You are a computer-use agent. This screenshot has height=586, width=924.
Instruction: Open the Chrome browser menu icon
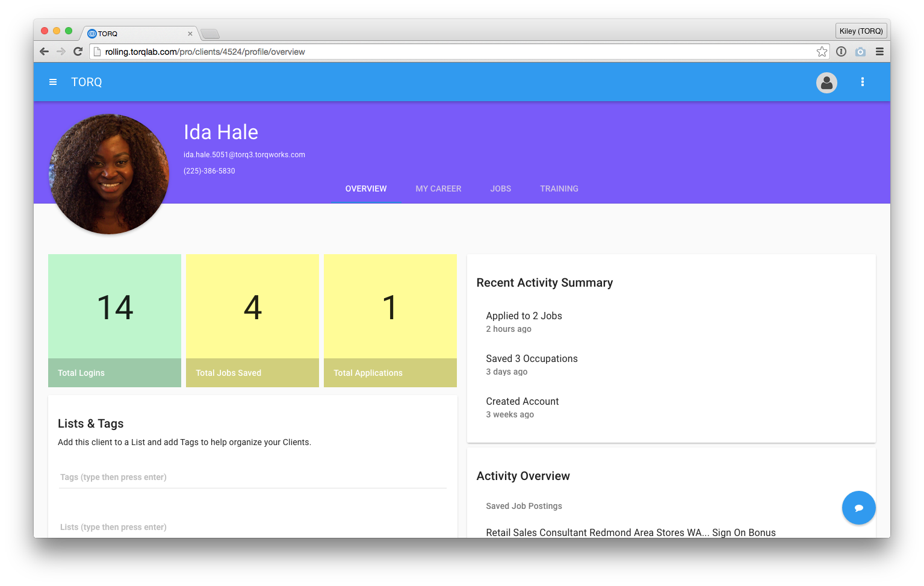(879, 52)
